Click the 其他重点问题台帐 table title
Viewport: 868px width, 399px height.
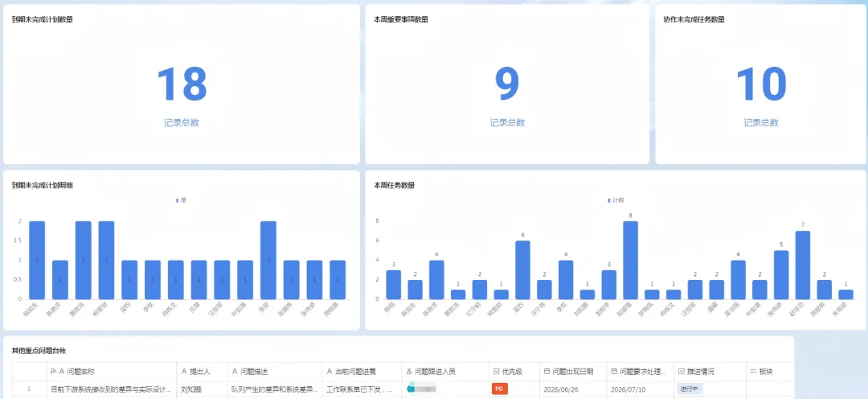point(39,351)
